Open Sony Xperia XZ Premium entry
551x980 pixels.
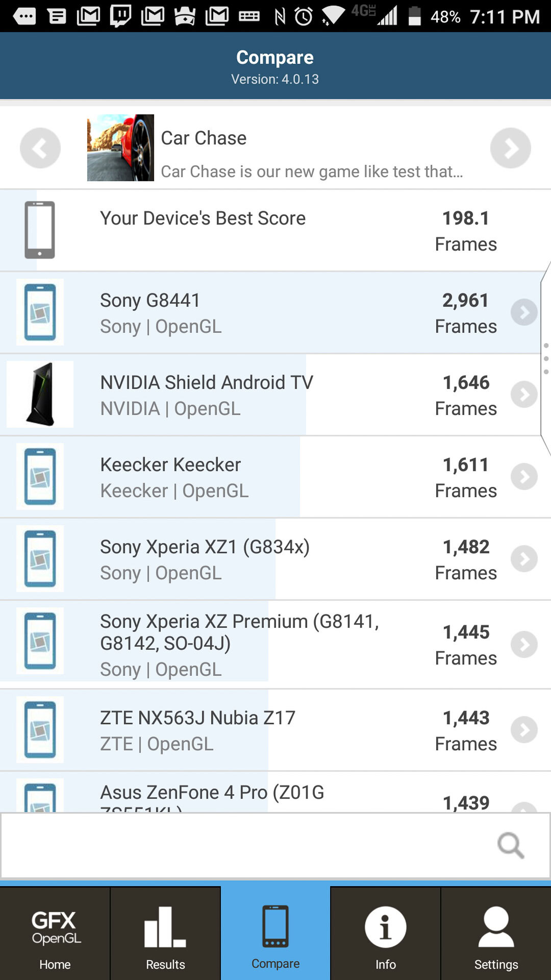[240, 644]
